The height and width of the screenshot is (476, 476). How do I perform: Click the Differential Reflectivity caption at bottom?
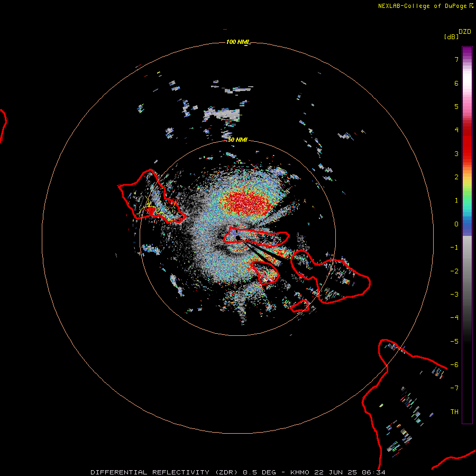(238, 472)
